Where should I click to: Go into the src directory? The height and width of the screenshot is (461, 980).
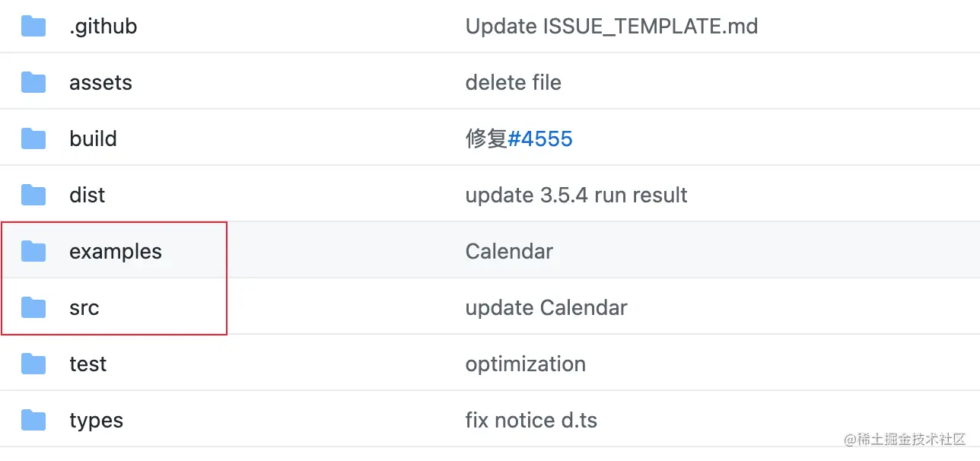click(84, 307)
